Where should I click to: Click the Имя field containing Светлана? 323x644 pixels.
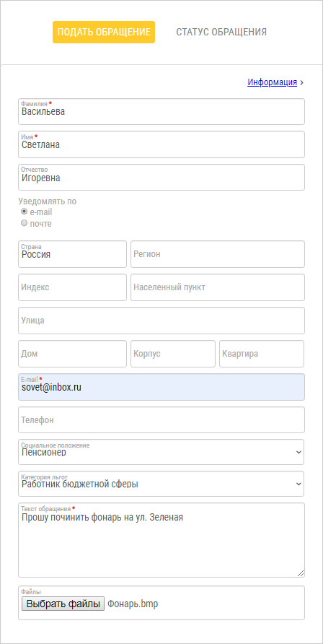coord(161,144)
